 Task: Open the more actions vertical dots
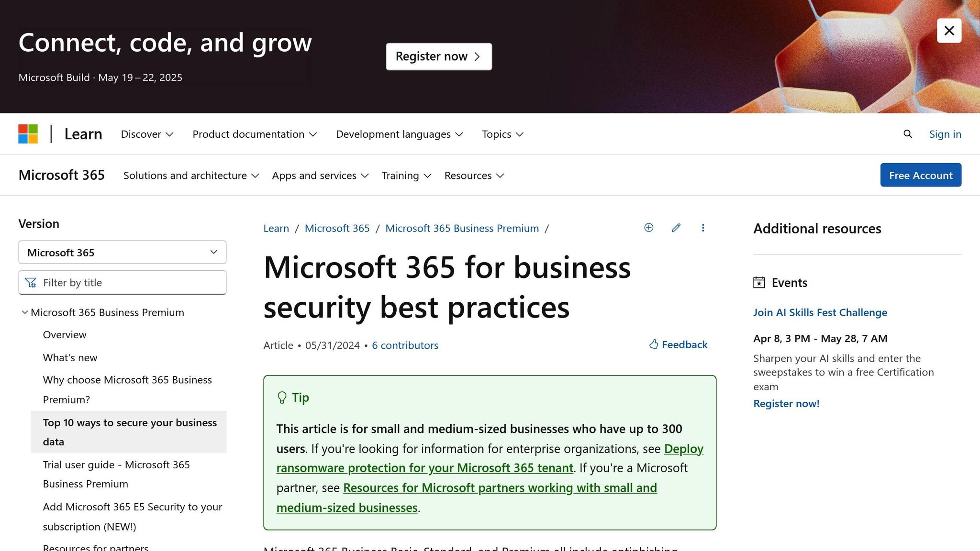coord(702,228)
